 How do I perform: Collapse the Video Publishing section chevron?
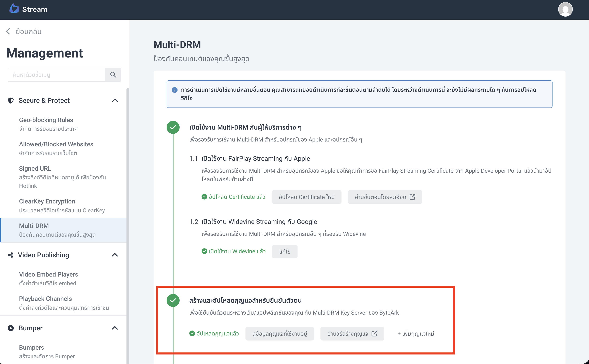click(115, 255)
